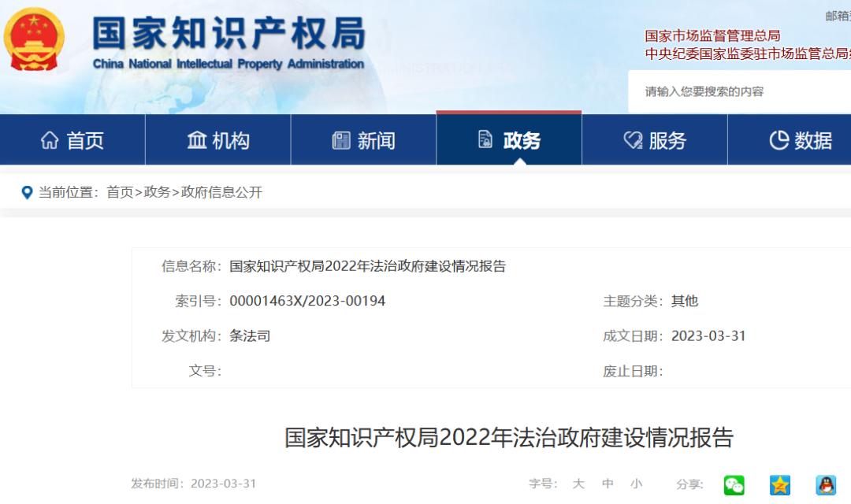Share to Qzone using star icon
This screenshot has width=851, height=504.
click(779, 484)
